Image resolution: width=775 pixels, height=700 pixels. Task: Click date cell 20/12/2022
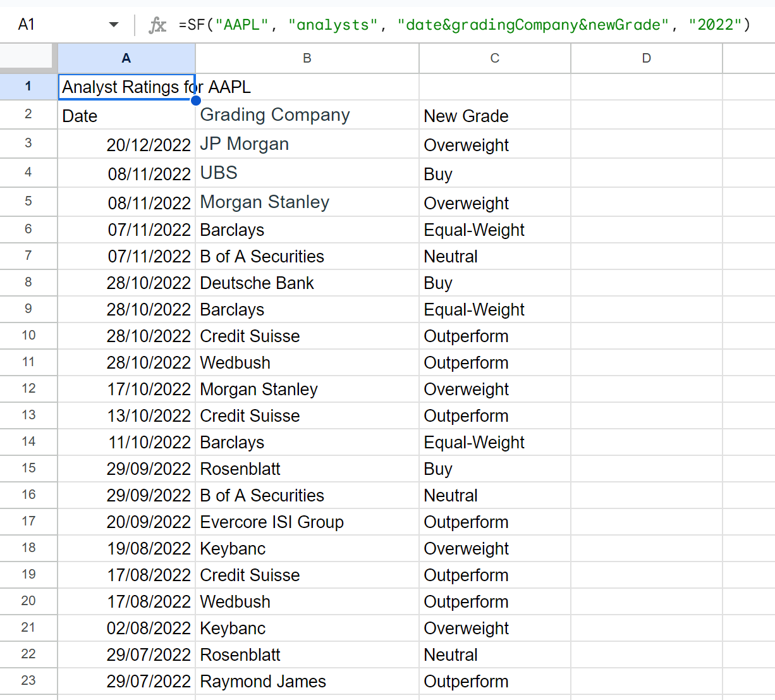(x=126, y=144)
